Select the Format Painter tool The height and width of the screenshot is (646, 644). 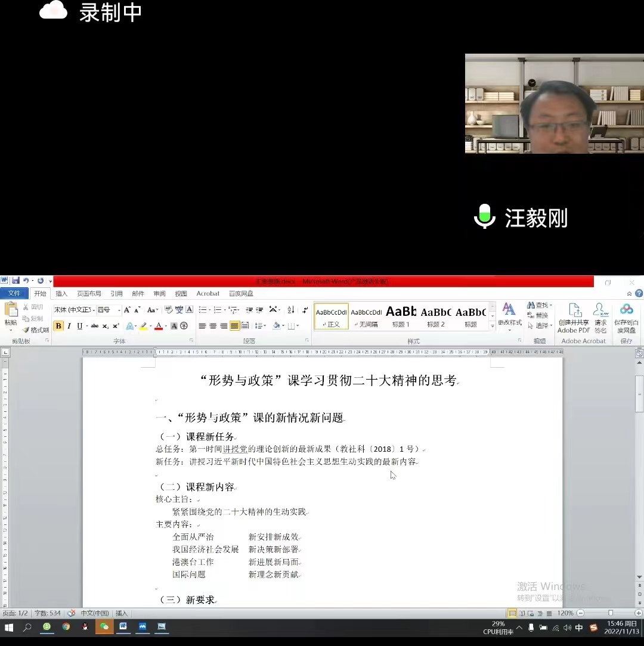pos(36,330)
